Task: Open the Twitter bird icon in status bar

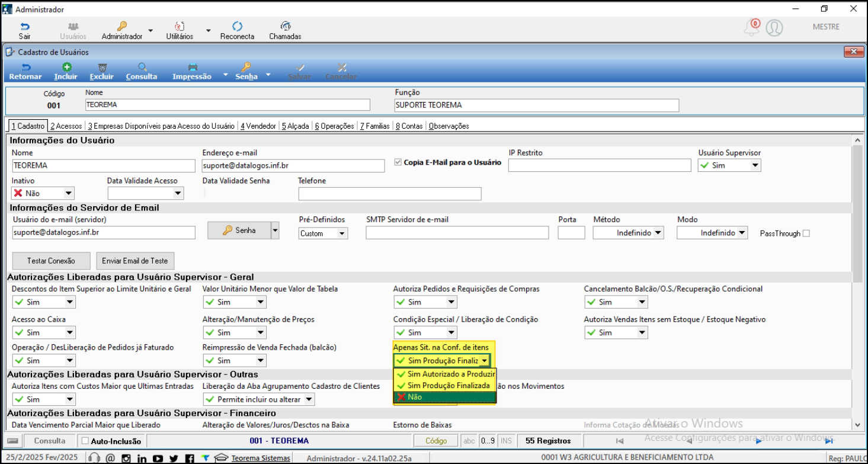Action: pyautogui.click(x=173, y=458)
